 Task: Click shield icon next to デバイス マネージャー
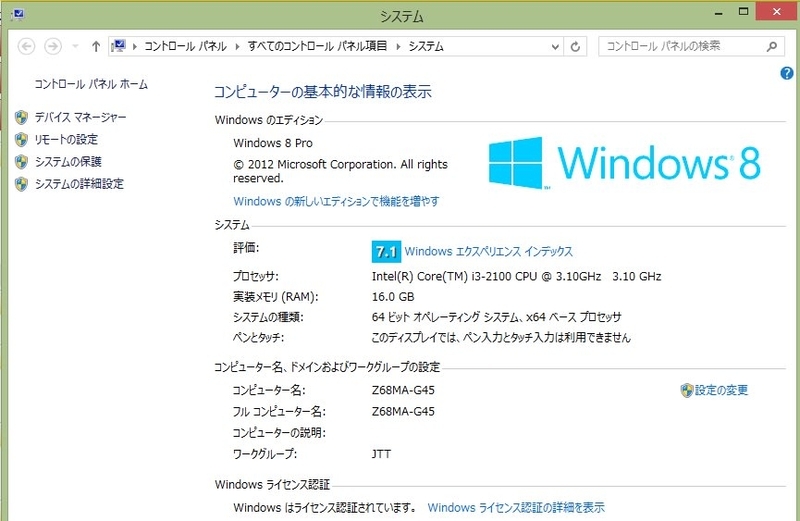point(21,117)
